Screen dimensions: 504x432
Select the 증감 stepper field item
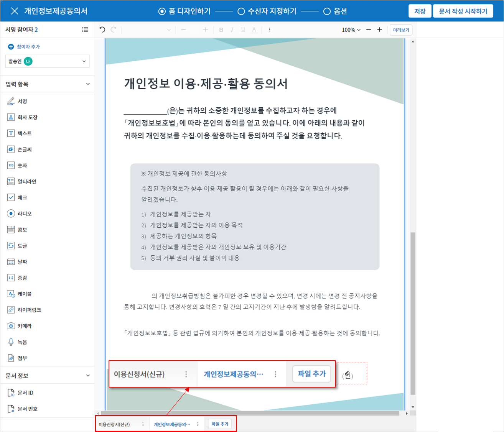(x=17, y=278)
